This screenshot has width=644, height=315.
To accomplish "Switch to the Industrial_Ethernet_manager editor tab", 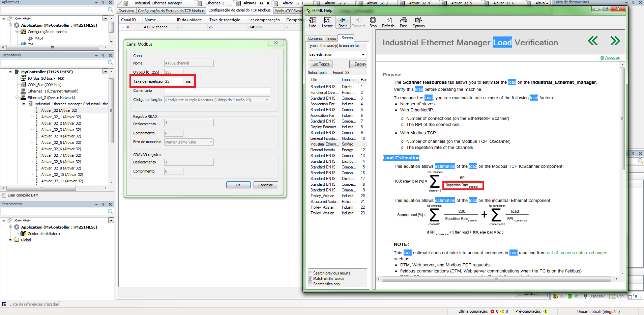I will pos(158,3).
